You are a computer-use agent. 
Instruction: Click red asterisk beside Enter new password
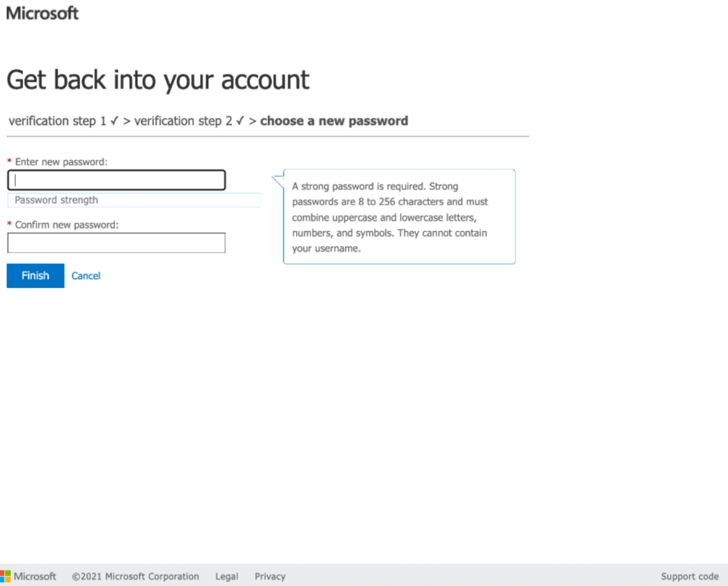9,162
